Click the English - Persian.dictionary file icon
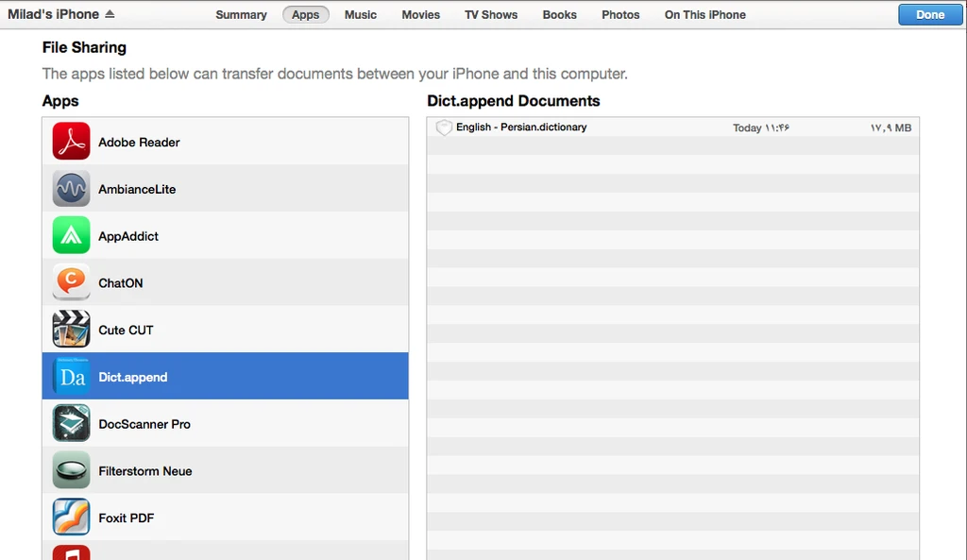 [x=444, y=127]
